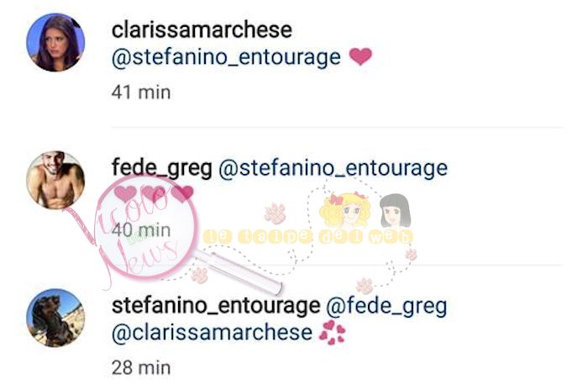Click the 41 min timestamp
588x390 pixels.
coord(141,92)
